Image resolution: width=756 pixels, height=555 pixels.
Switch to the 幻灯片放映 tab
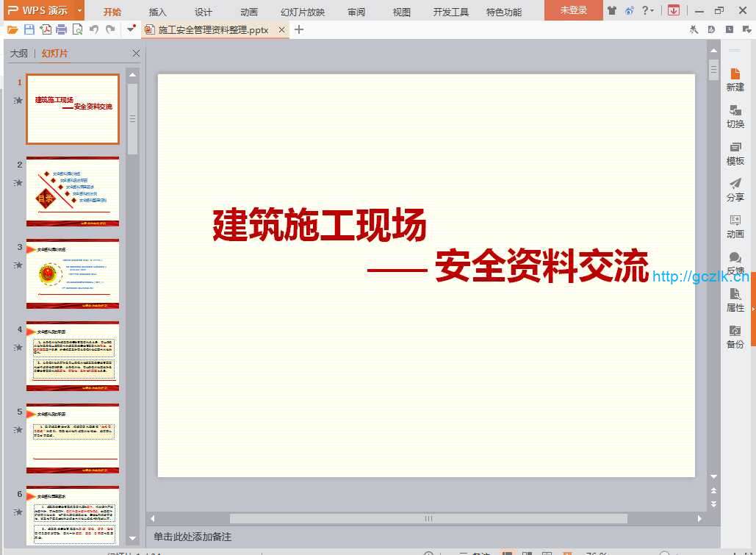[302, 12]
